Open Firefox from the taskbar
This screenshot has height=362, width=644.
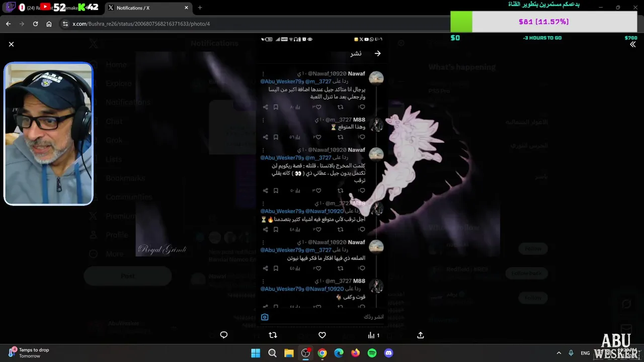click(355, 353)
